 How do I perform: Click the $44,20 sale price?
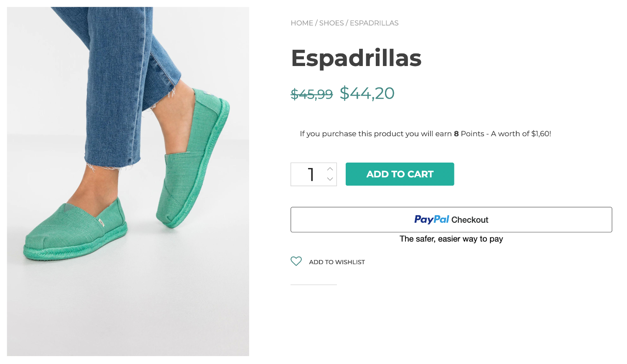367,93
